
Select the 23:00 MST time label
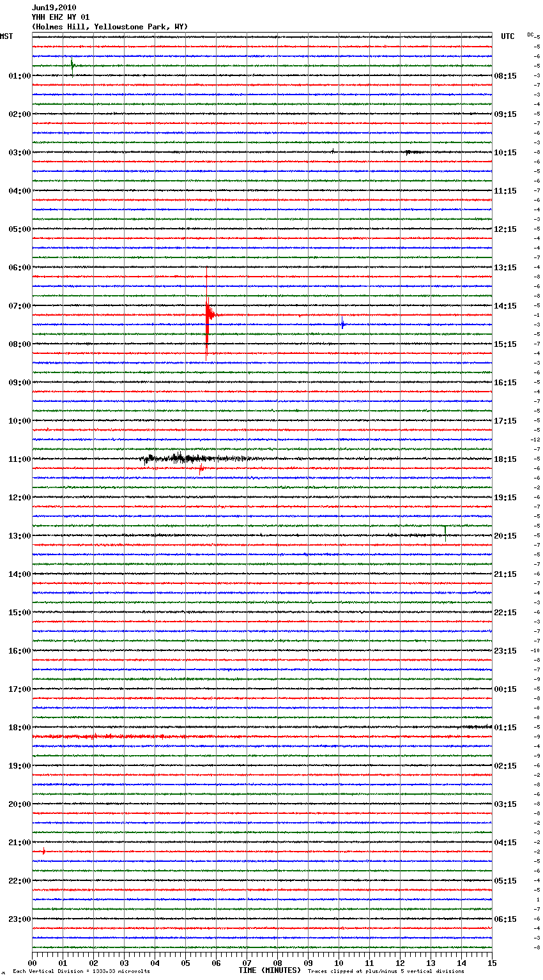click(x=19, y=919)
